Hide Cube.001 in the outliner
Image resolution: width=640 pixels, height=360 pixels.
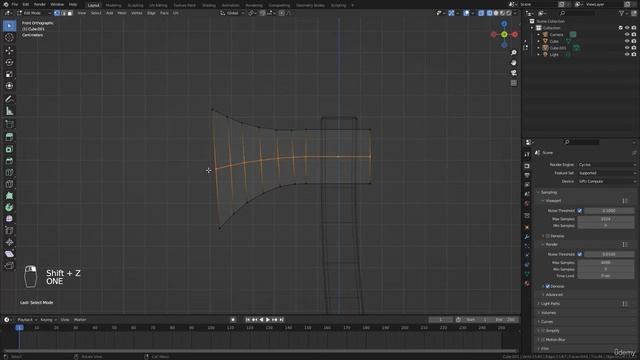(x=627, y=48)
